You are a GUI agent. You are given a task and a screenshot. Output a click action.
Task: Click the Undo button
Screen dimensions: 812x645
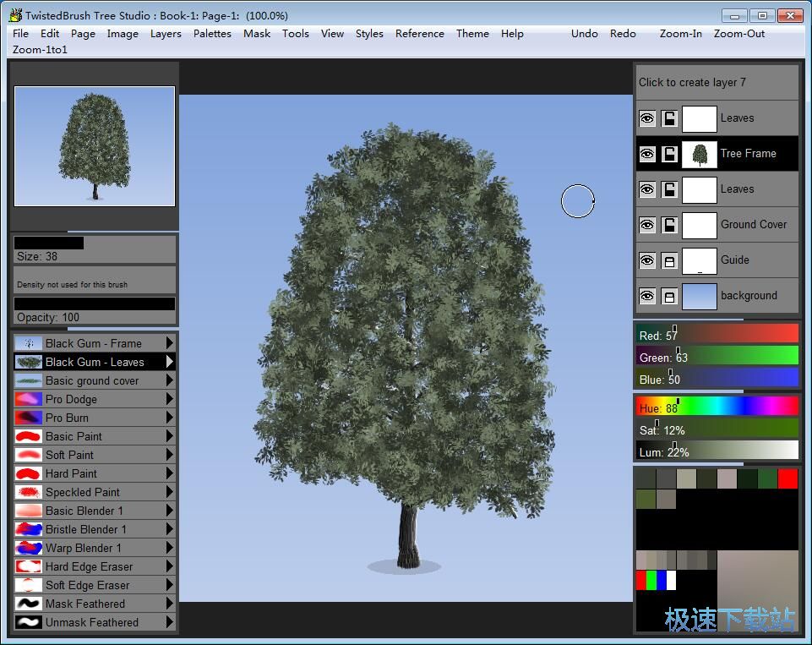[x=584, y=34]
